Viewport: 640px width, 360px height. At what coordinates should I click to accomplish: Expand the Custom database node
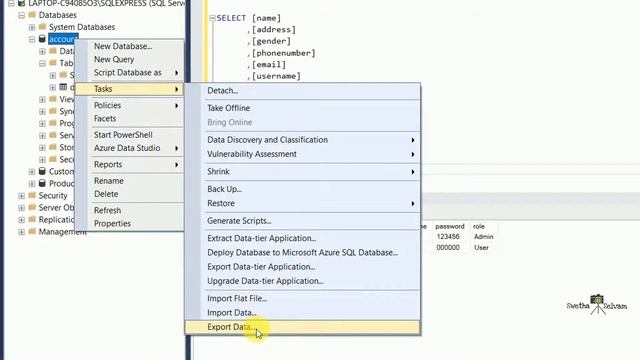pos(32,172)
